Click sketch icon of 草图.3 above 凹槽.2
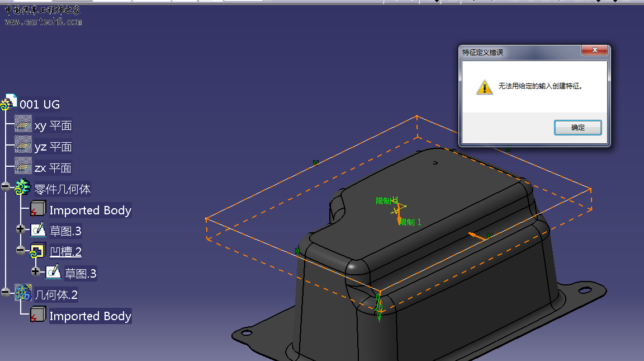The height and width of the screenshot is (361, 644). [x=38, y=230]
